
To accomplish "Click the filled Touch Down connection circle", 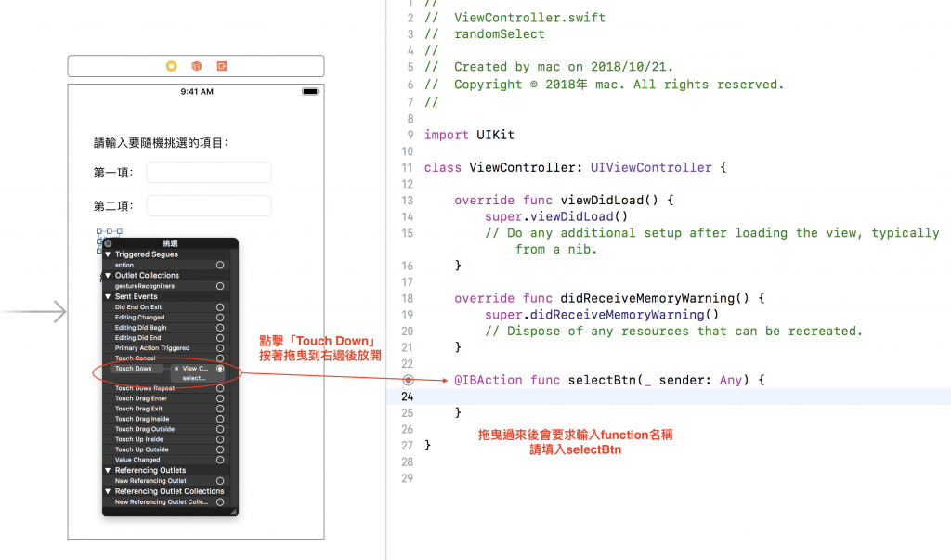I will point(220,369).
